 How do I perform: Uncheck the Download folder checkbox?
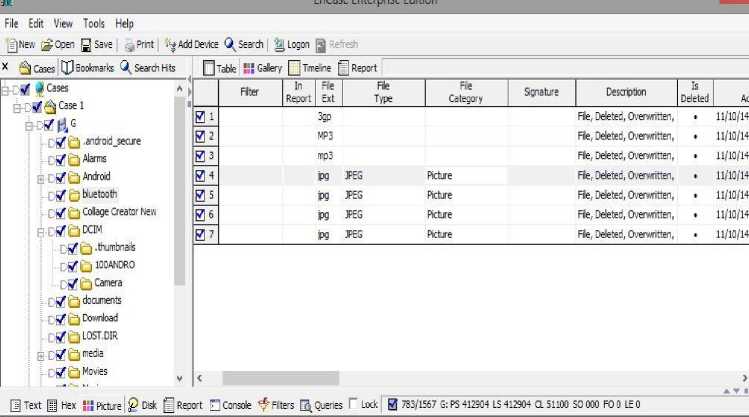[61, 319]
